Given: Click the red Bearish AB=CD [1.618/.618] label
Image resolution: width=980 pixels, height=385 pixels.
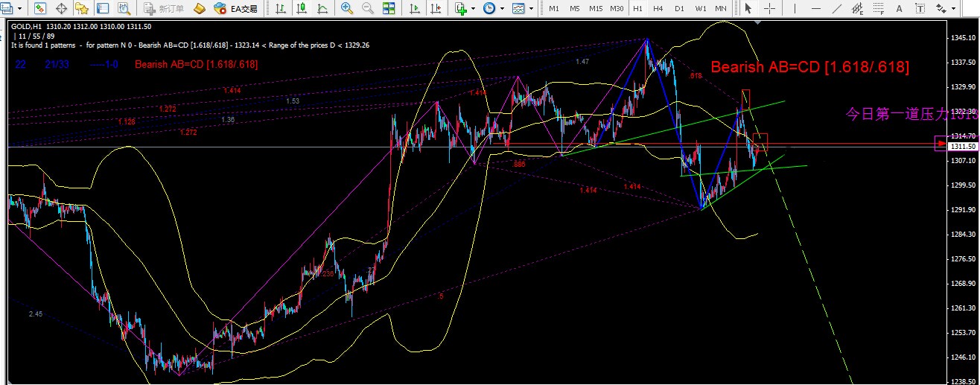Looking at the screenshot, I should [x=809, y=66].
